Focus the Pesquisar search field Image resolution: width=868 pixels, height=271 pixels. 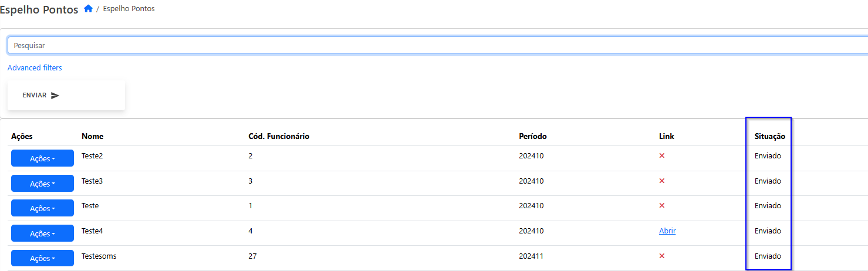click(437, 45)
